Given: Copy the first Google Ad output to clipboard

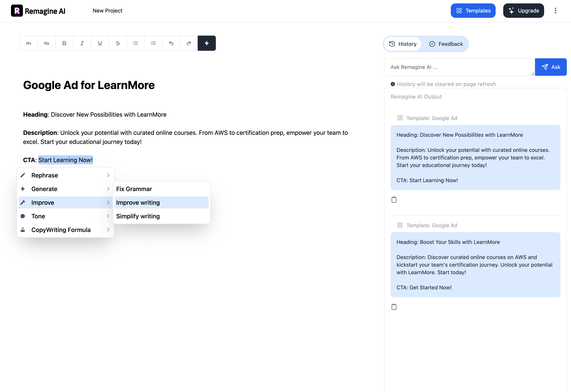Looking at the screenshot, I should (x=394, y=200).
